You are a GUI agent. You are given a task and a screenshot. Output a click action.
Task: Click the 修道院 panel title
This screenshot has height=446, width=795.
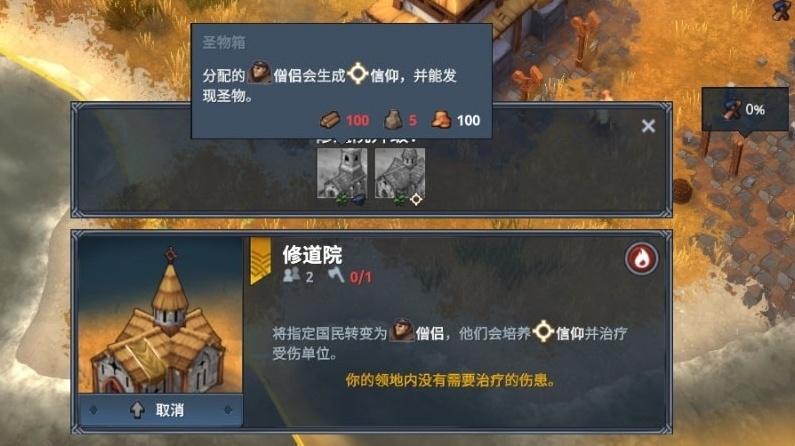tap(312, 255)
